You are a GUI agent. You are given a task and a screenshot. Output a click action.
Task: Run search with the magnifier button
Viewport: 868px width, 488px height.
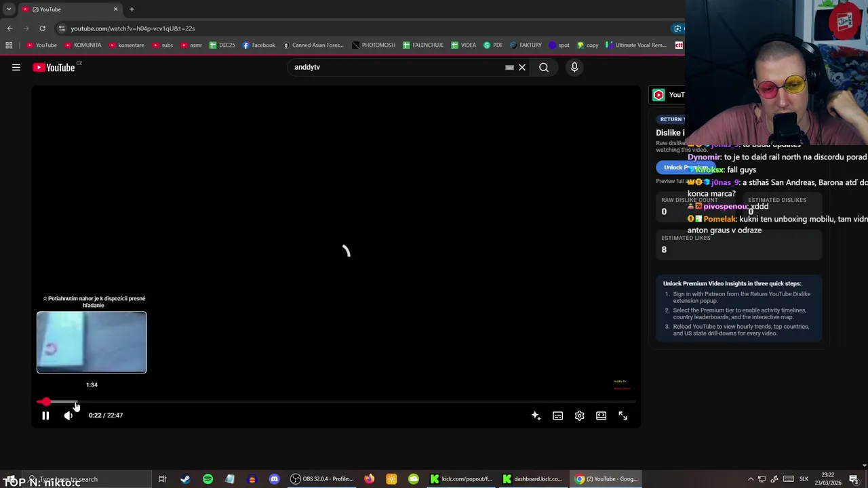point(544,67)
